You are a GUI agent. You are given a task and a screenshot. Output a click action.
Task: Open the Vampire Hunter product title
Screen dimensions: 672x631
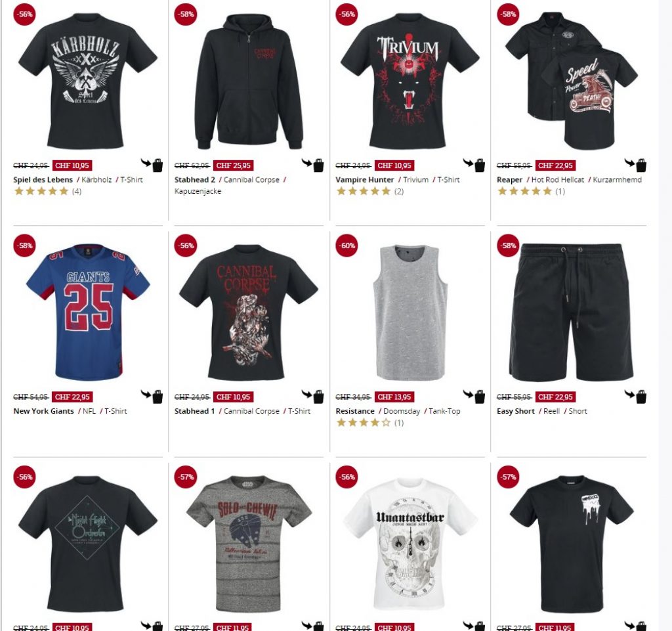[x=365, y=180]
